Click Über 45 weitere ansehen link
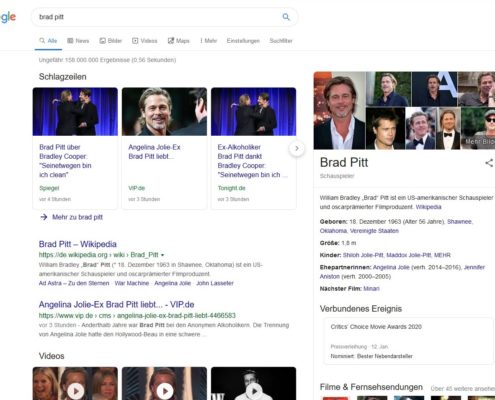The width and height of the screenshot is (495, 400). pos(463,388)
